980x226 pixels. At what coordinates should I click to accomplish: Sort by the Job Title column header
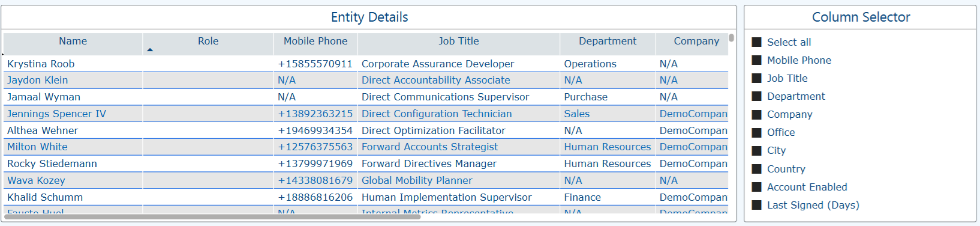459,41
